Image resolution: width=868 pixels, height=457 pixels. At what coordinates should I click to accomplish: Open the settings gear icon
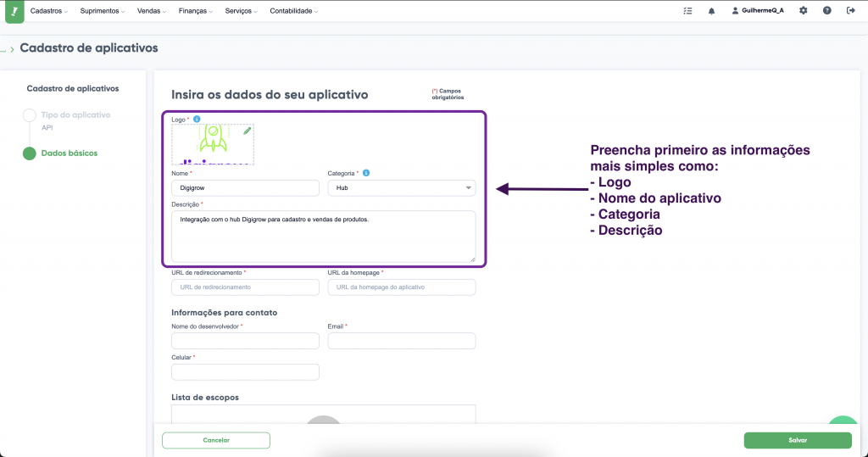click(x=803, y=11)
